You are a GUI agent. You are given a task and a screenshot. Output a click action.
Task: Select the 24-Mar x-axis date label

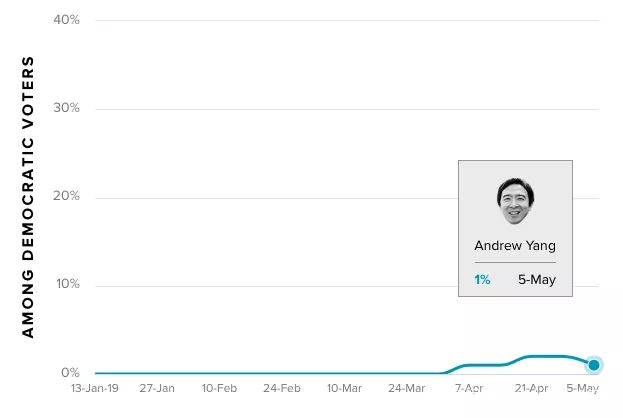[x=406, y=388]
